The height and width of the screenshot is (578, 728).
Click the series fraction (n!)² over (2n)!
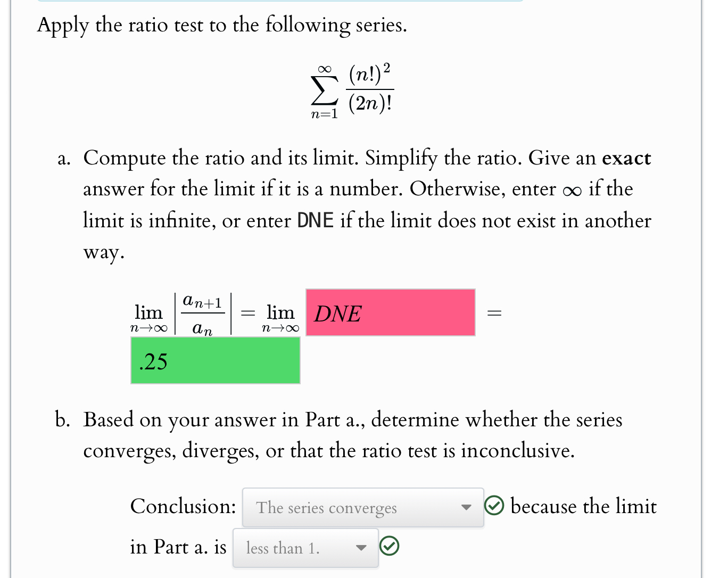pos(369,89)
